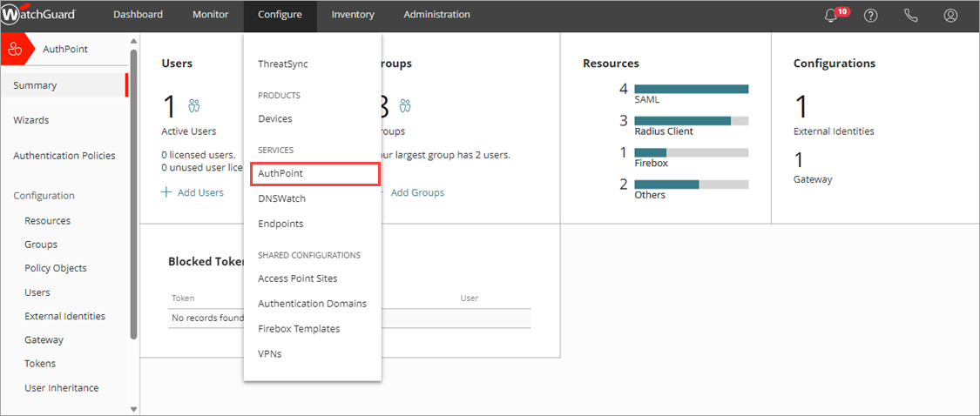Open the notifications bell icon
980x416 pixels.
pos(831,16)
